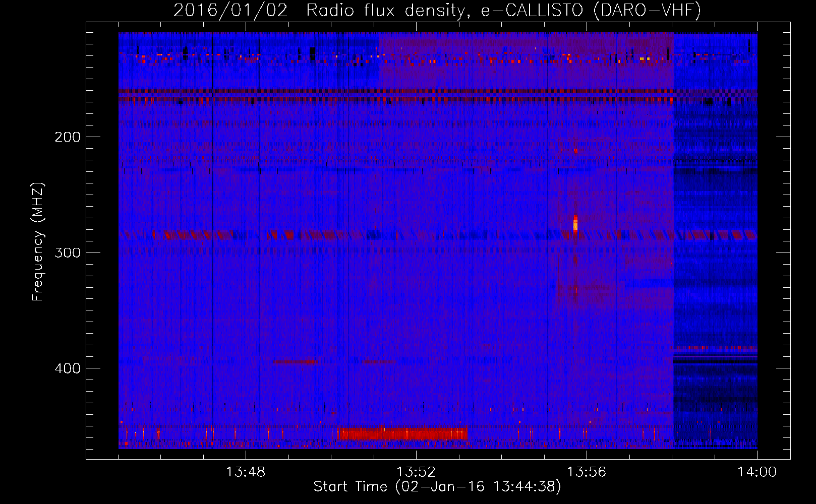
Task: Click the "Start Time (02-Jan-16 13:44:38)" axis label
Action: tap(437, 486)
